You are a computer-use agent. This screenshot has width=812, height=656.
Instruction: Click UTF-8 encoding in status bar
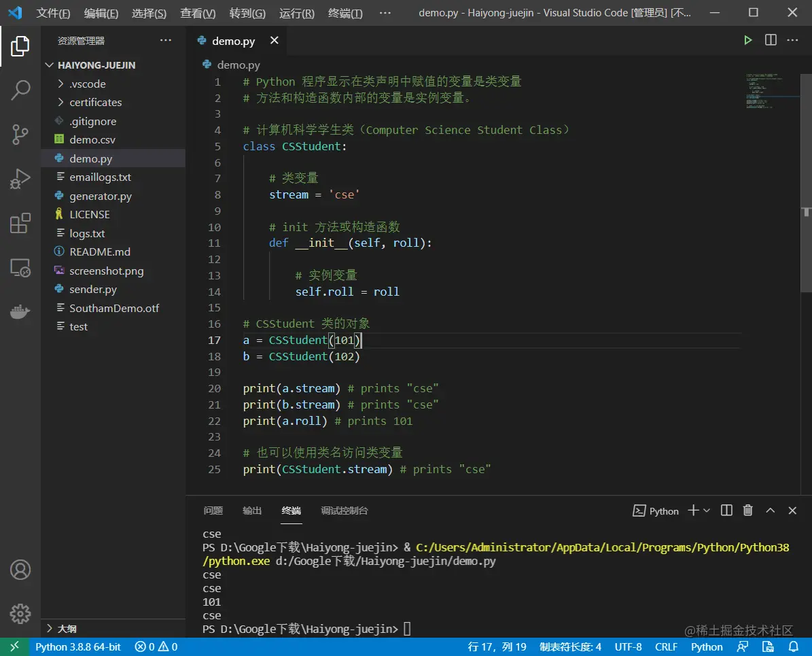pos(628,646)
